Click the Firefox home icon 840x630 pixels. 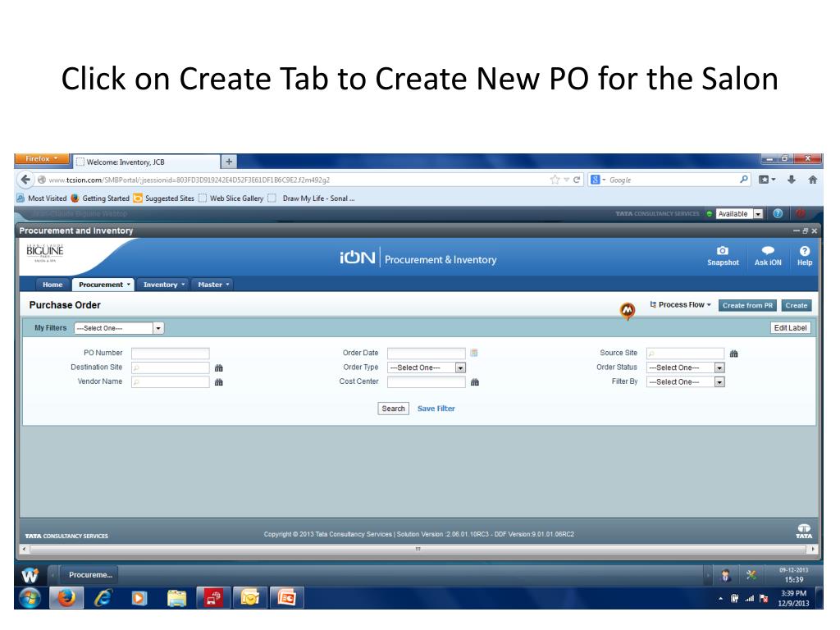pos(813,180)
